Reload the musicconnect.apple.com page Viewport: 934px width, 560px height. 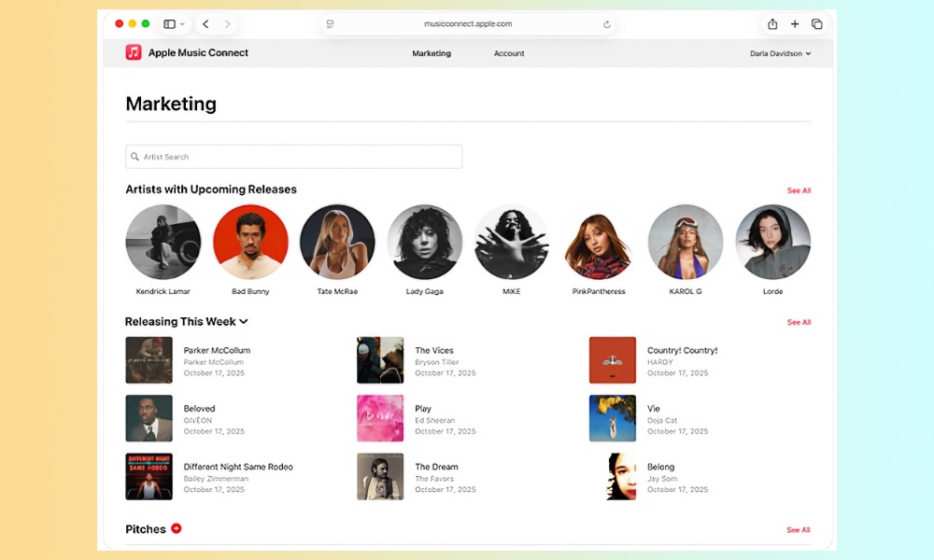(x=606, y=23)
